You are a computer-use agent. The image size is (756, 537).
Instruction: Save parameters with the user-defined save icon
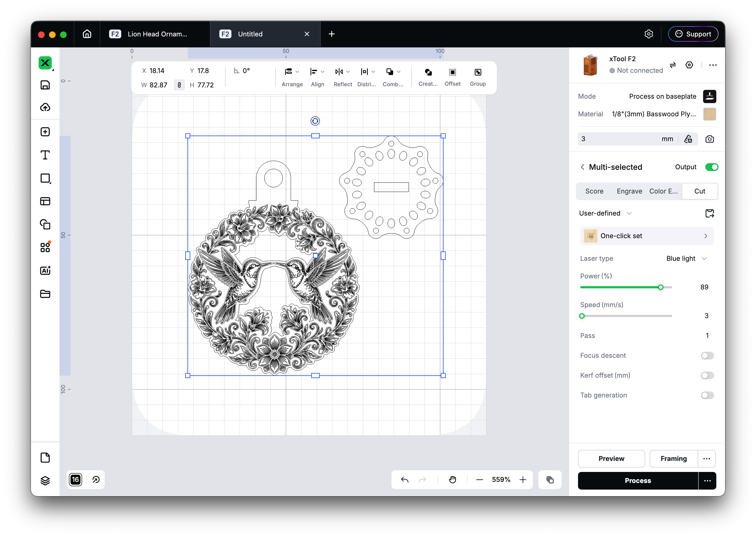pos(710,213)
